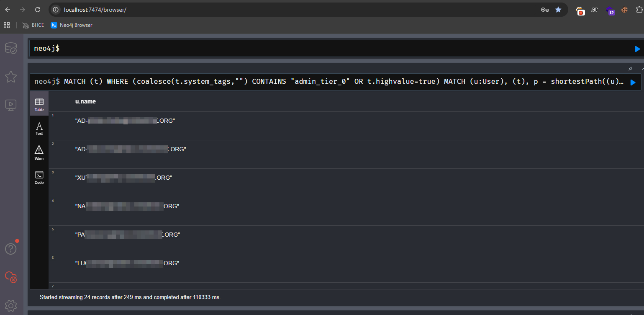Open the Chrome apps grid button
The height and width of the screenshot is (315, 644).
(x=7, y=25)
